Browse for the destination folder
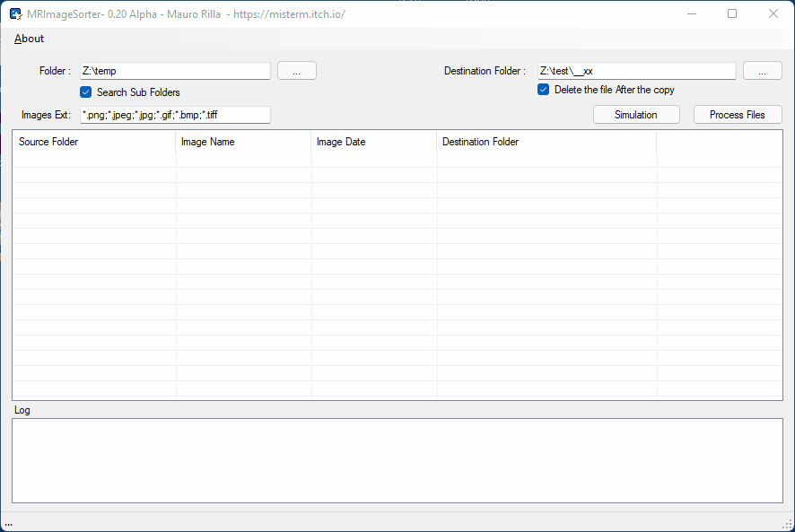 [762, 71]
